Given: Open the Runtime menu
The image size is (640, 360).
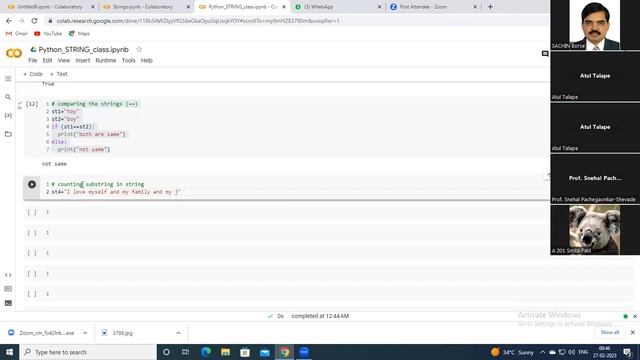Looking at the screenshot, I should 106,60.
